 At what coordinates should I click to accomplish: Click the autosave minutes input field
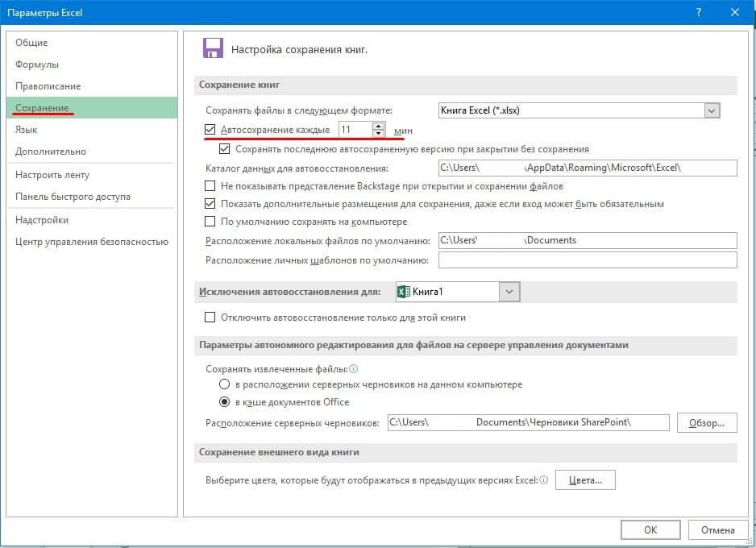point(355,130)
